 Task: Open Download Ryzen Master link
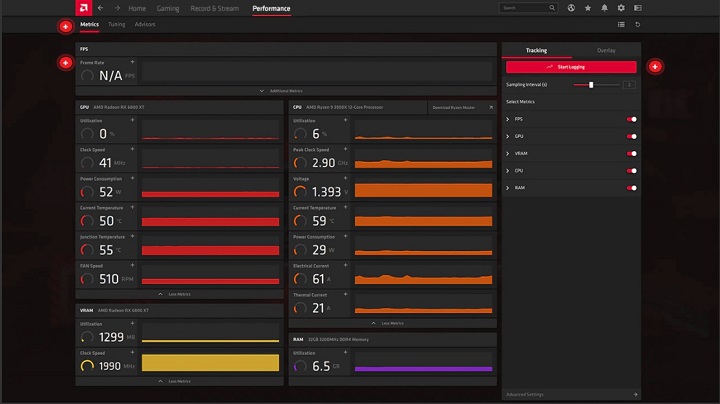[461, 107]
